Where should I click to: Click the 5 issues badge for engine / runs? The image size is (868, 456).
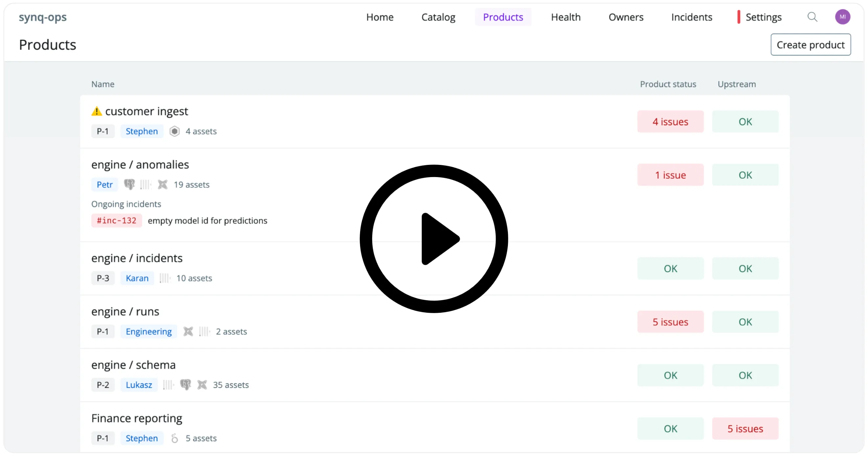(x=670, y=322)
